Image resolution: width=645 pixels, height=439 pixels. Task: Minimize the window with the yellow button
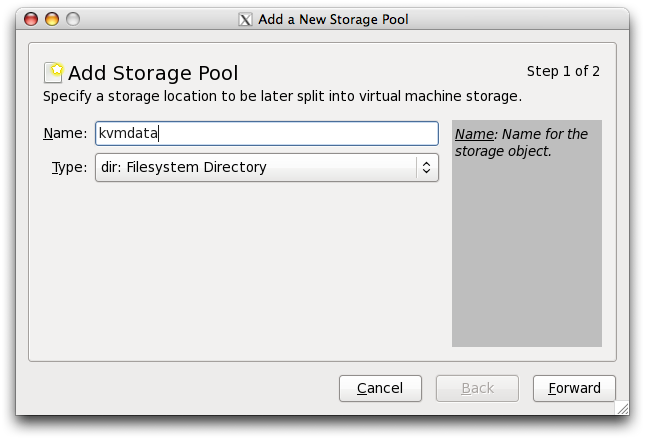(x=52, y=19)
